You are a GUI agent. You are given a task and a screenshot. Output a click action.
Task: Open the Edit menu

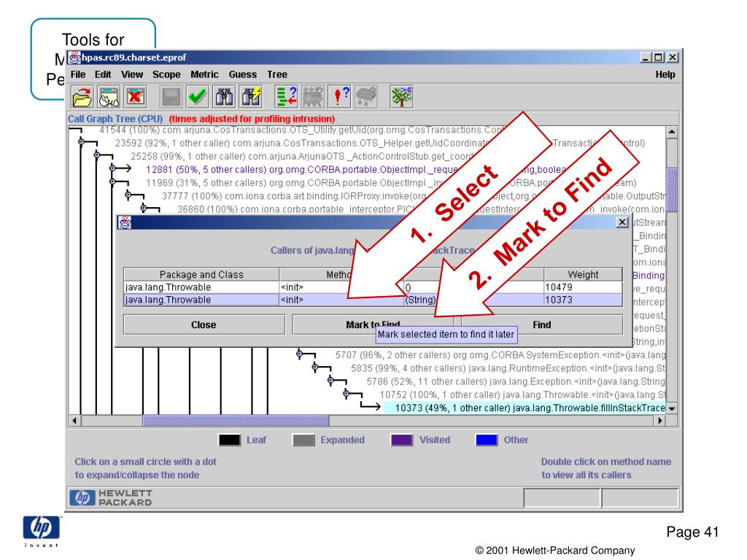pos(103,75)
